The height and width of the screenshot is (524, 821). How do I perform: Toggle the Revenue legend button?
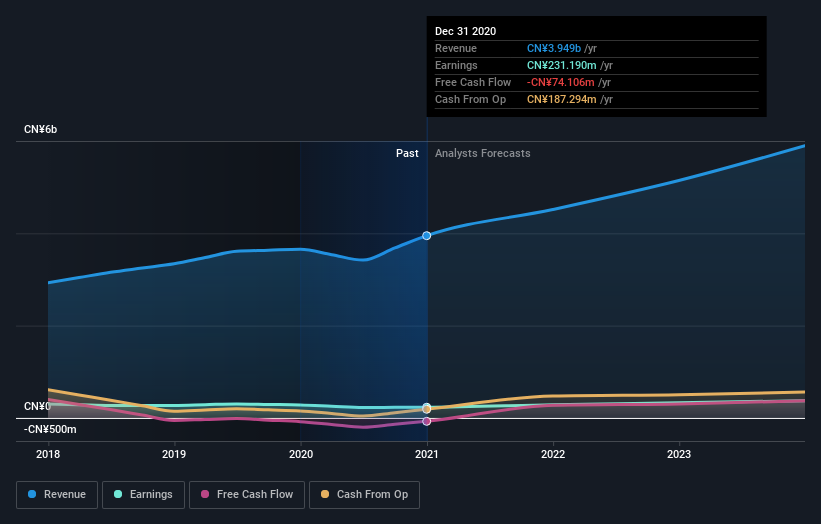click(57, 495)
